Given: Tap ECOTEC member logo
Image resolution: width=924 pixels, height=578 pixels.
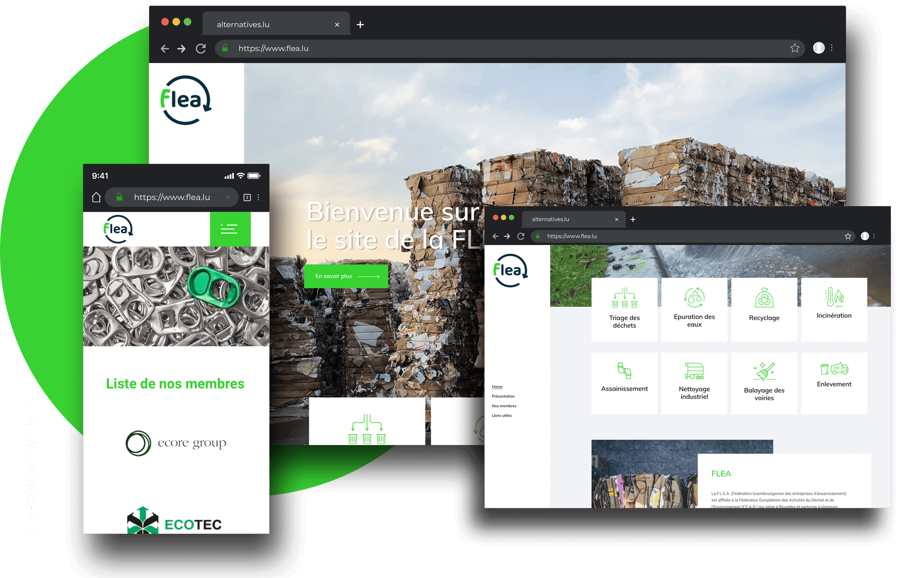Looking at the screenshot, I should point(174,520).
